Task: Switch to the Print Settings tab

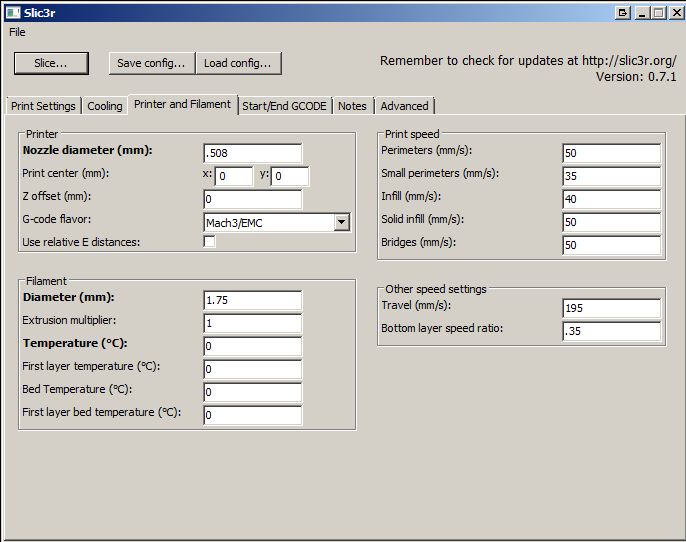Action: (x=43, y=106)
